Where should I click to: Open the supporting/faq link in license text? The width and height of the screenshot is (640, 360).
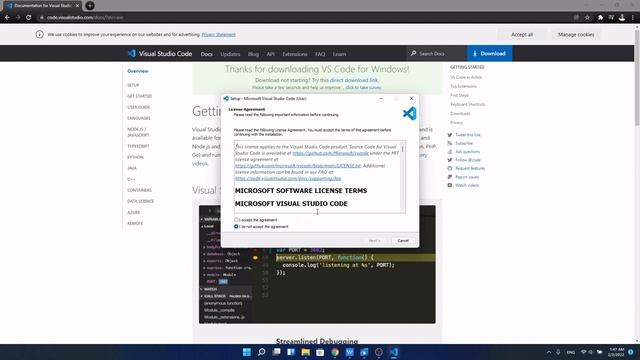[x=288, y=178]
